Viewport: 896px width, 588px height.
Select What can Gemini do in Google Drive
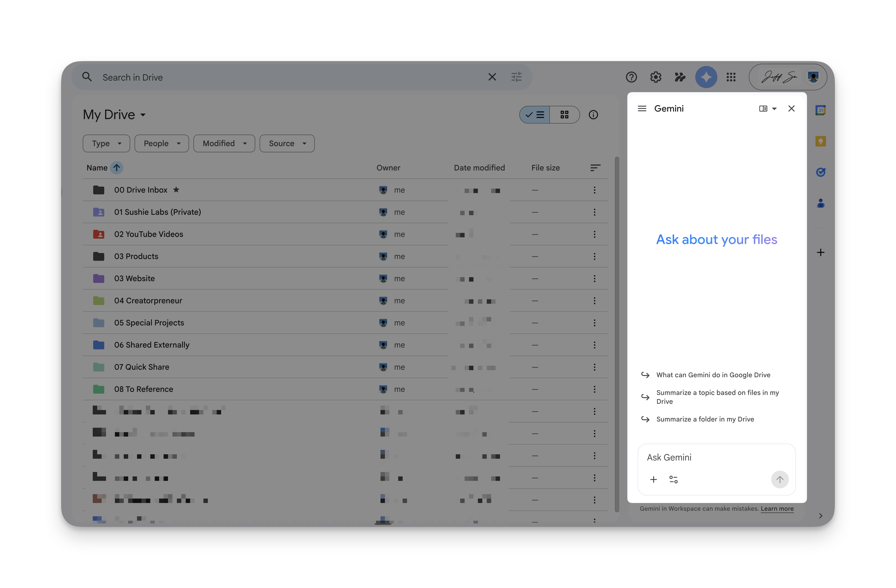(713, 375)
